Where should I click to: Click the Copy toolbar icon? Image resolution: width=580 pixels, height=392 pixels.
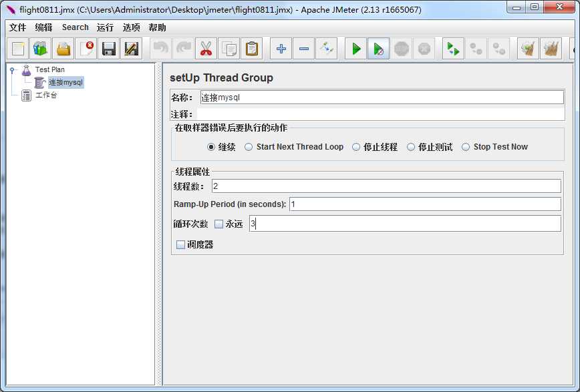pos(229,49)
